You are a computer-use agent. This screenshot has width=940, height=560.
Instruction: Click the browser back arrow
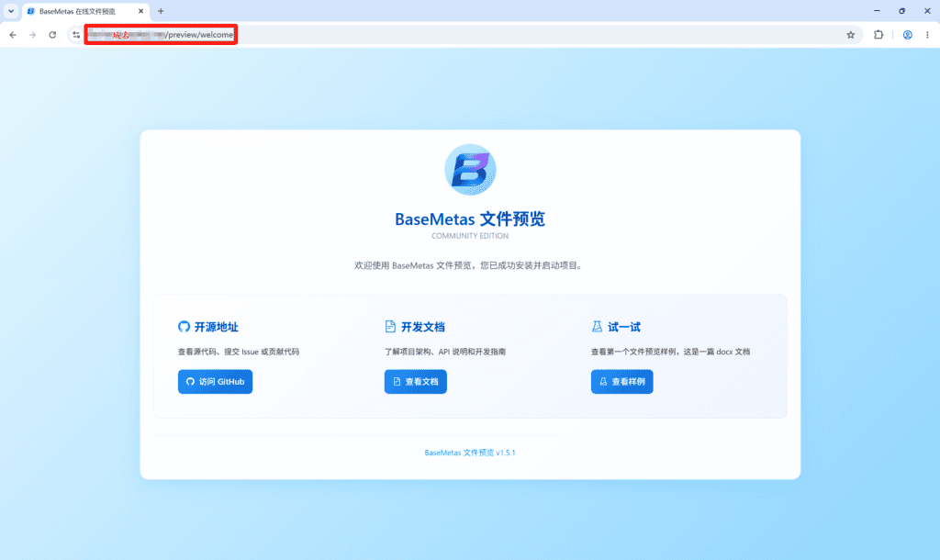click(x=13, y=35)
